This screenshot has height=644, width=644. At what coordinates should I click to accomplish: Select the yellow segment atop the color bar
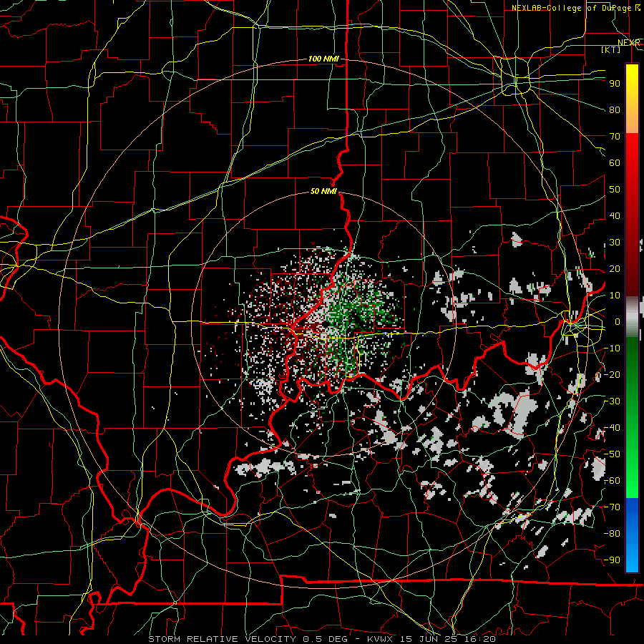click(x=632, y=82)
